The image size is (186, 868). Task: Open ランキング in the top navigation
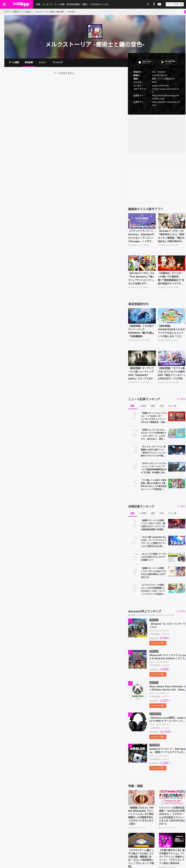pyautogui.click(x=47, y=4)
